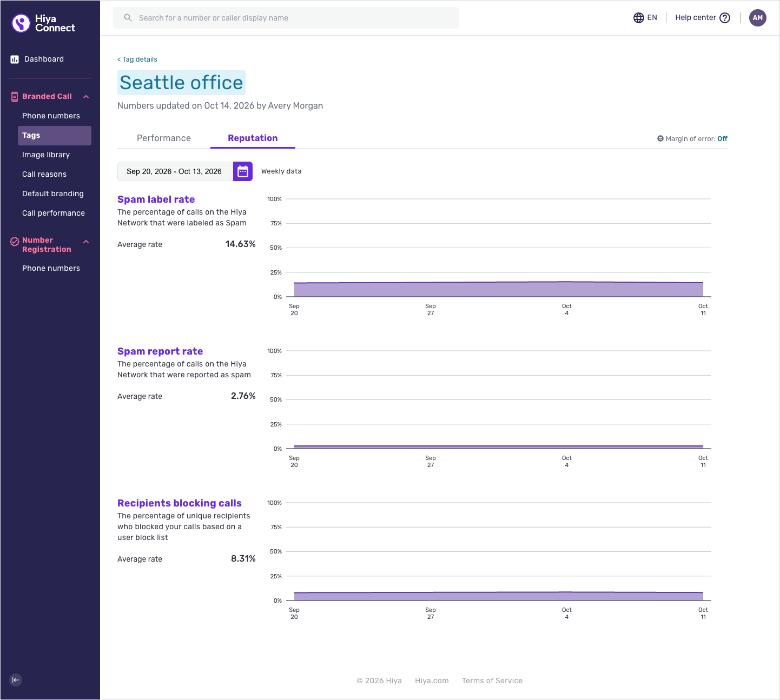Click the globe language icon

click(639, 18)
